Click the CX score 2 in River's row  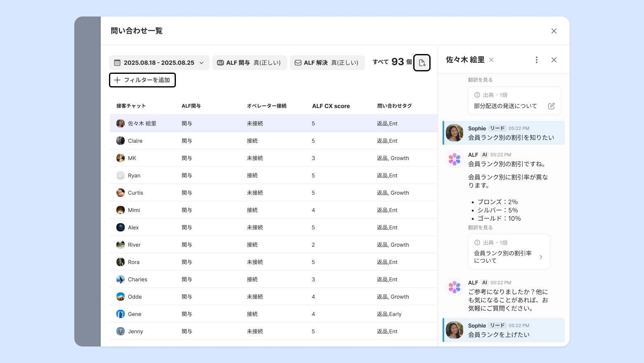(x=313, y=245)
